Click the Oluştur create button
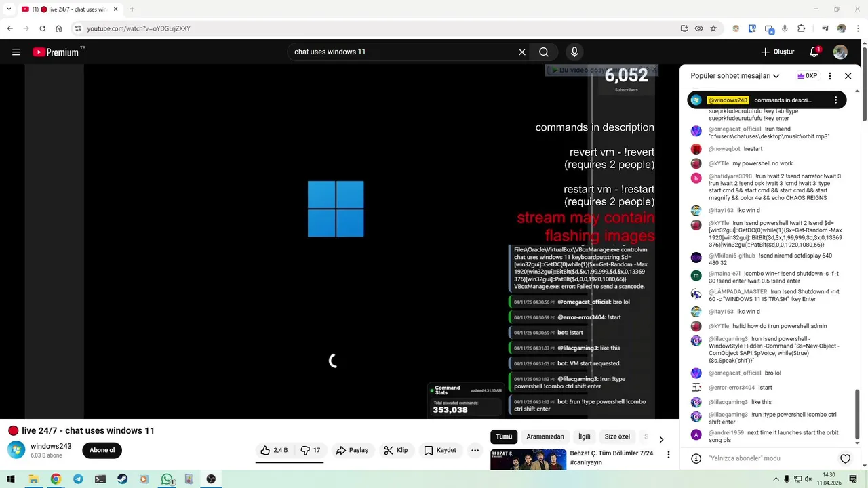This screenshot has height=488, width=868. click(777, 52)
